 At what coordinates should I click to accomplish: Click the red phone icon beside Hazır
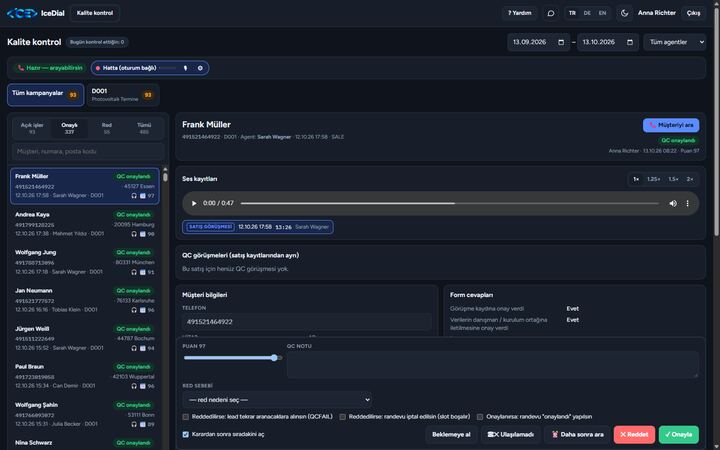pos(21,68)
